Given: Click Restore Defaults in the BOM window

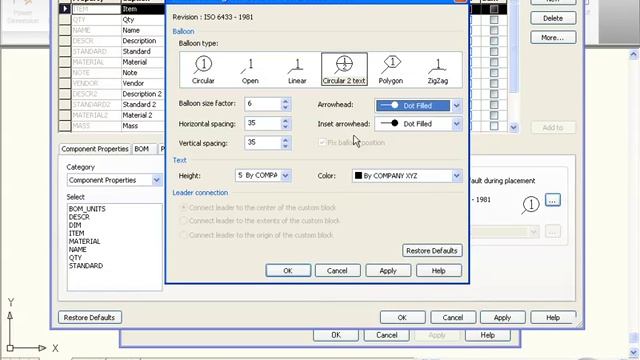Looking at the screenshot, I should pyautogui.click(x=89, y=318).
